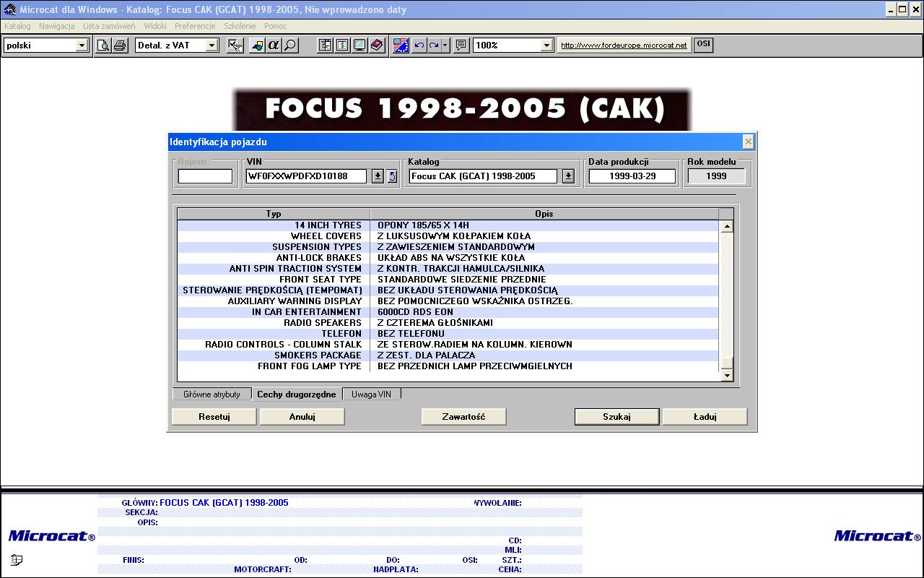Click the Microcat app icon in title bar
The image size is (924, 578).
click(x=9, y=9)
